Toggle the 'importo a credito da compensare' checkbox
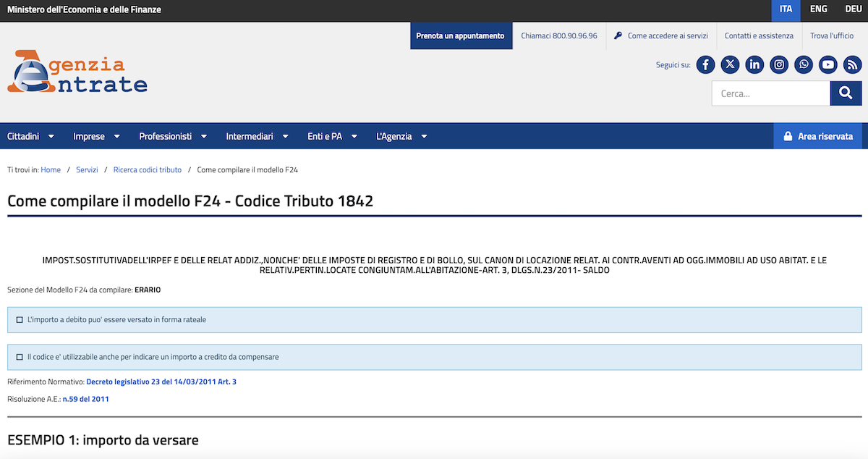The image size is (868, 459). click(20, 357)
